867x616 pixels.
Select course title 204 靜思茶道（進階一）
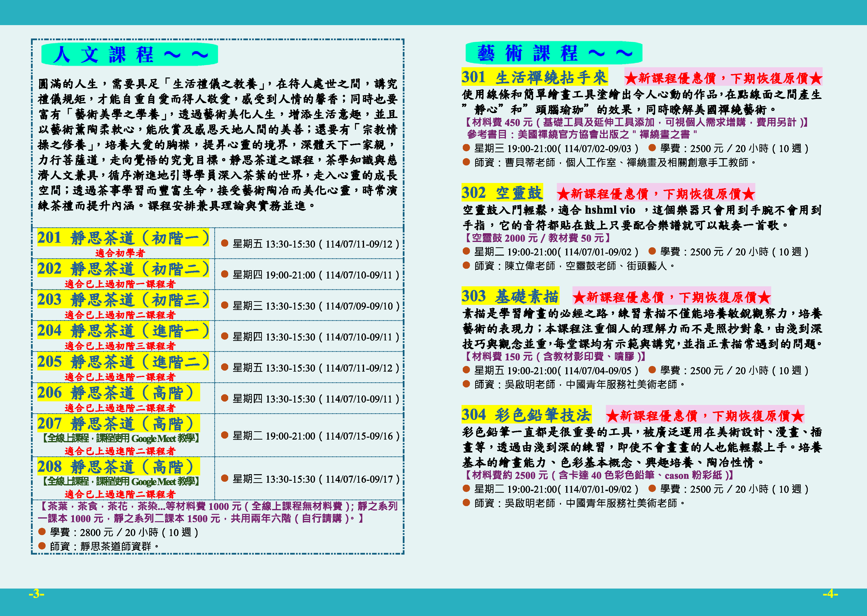tap(123, 331)
